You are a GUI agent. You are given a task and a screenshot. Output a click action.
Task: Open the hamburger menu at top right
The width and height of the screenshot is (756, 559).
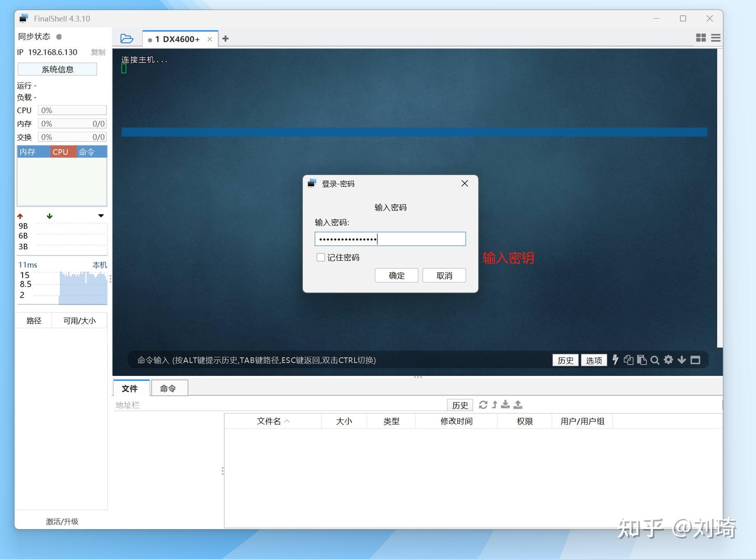point(716,37)
